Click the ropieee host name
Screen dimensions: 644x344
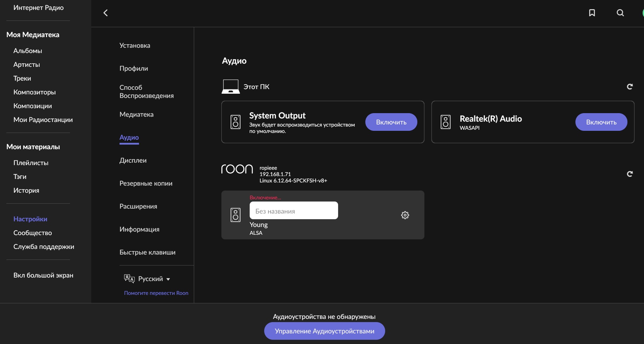(x=268, y=168)
